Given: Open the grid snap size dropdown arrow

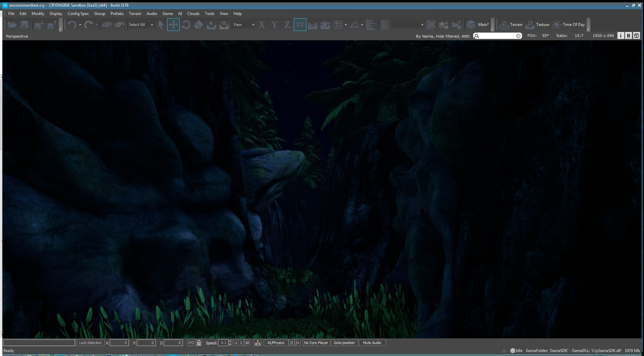Looking at the screenshot, I should click(x=346, y=25).
